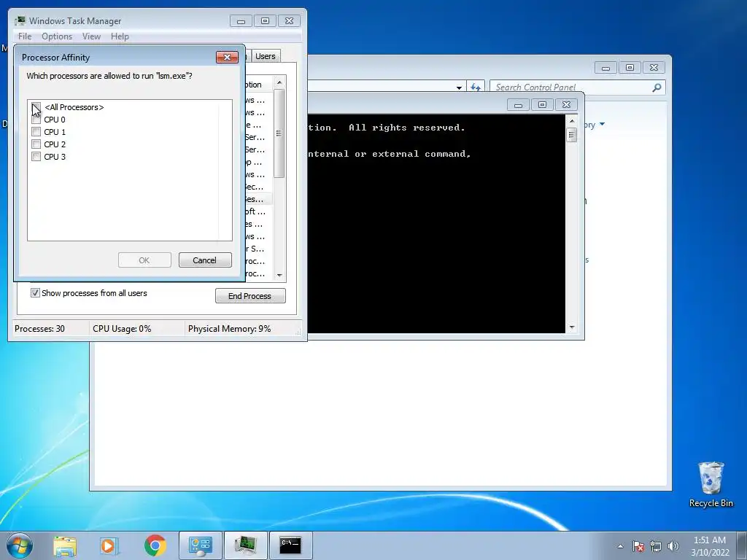Switch to the Users tab
Image resolution: width=747 pixels, height=560 pixels.
click(x=265, y=56)
